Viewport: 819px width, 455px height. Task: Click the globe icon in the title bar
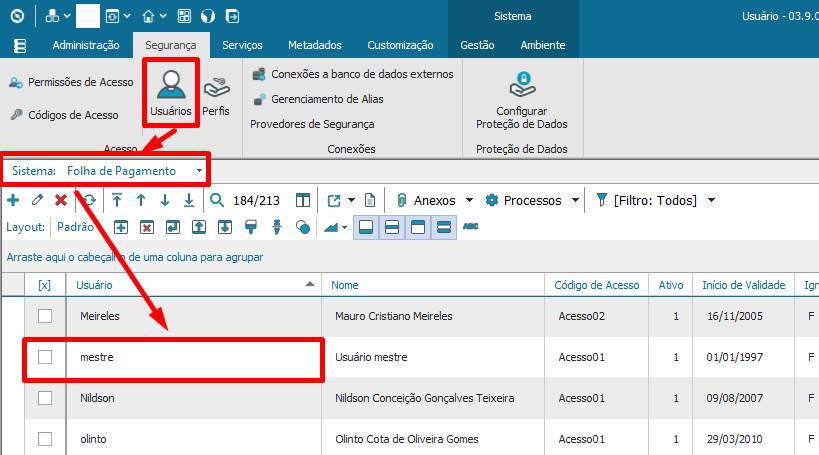point(208,16)
